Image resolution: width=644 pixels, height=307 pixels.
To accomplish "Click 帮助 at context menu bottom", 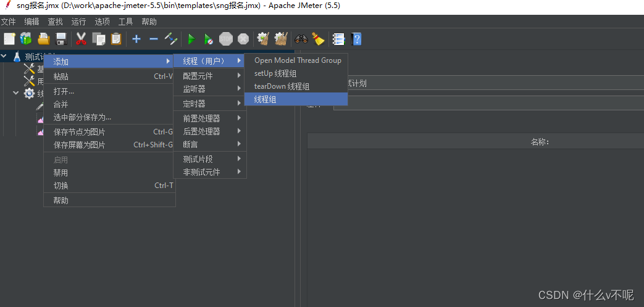I will pyautogui.click(x=109, y=200).
